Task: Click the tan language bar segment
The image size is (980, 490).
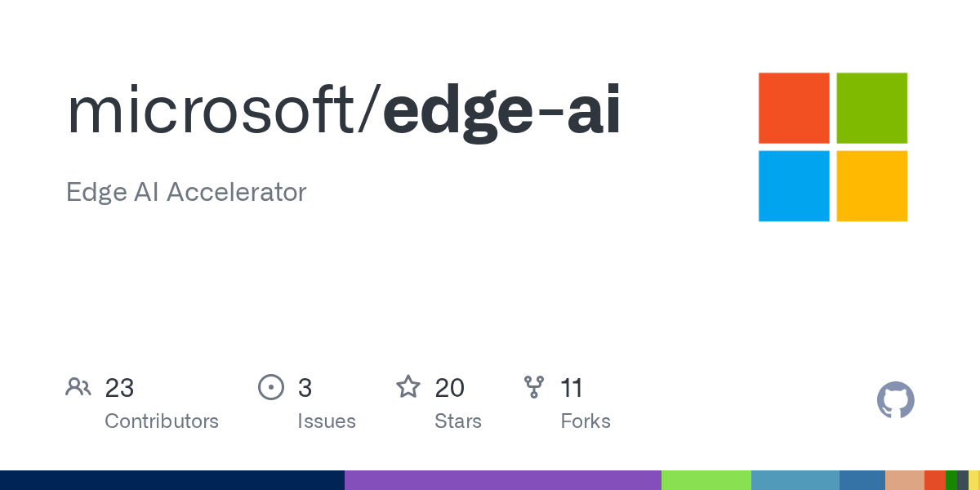Action: pos(904,480)
